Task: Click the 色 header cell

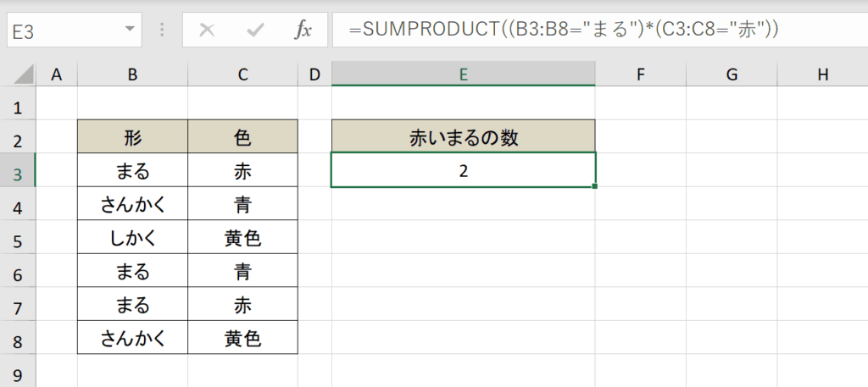Action: [242, 136]
